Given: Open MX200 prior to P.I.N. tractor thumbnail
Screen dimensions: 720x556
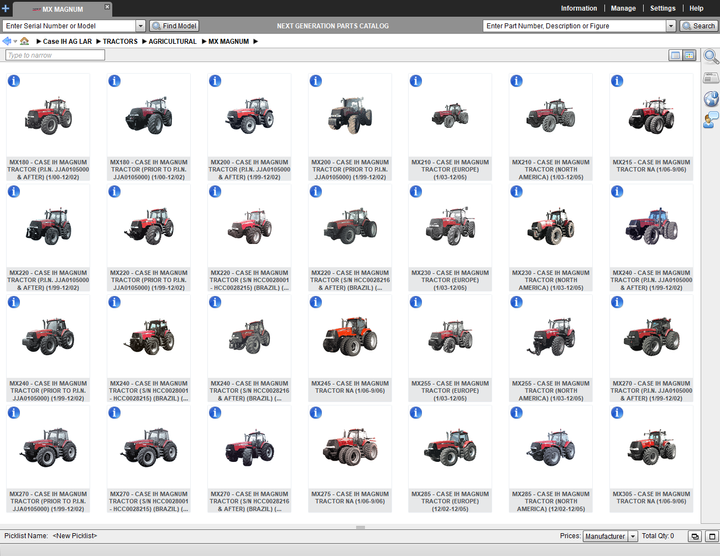Looking at the screenshot, I should (350, 115).
